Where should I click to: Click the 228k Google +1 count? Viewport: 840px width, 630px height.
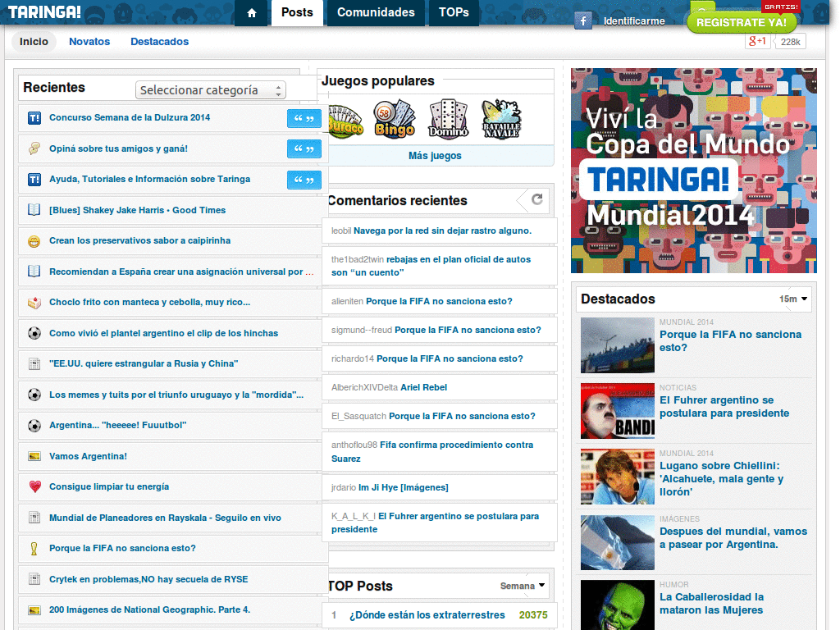tap(790, 42)
